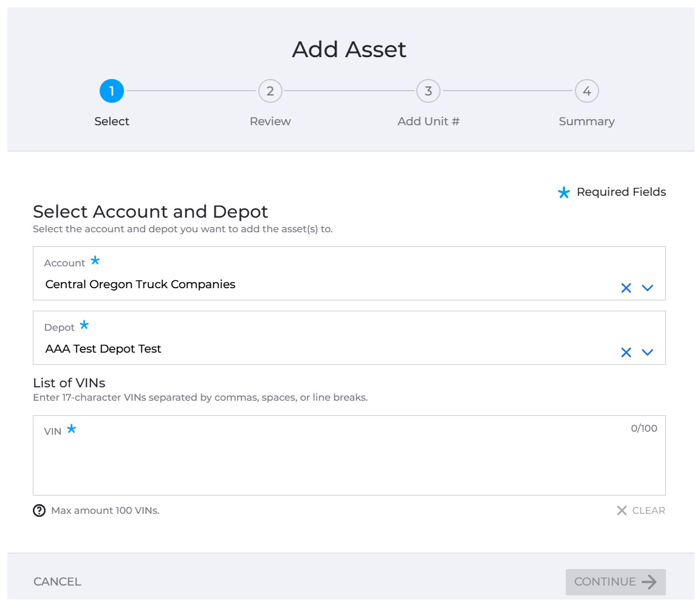Click the Add Unit # step label
The width and height of the screenshot is (700, 605).
click(x=428, y=122)
